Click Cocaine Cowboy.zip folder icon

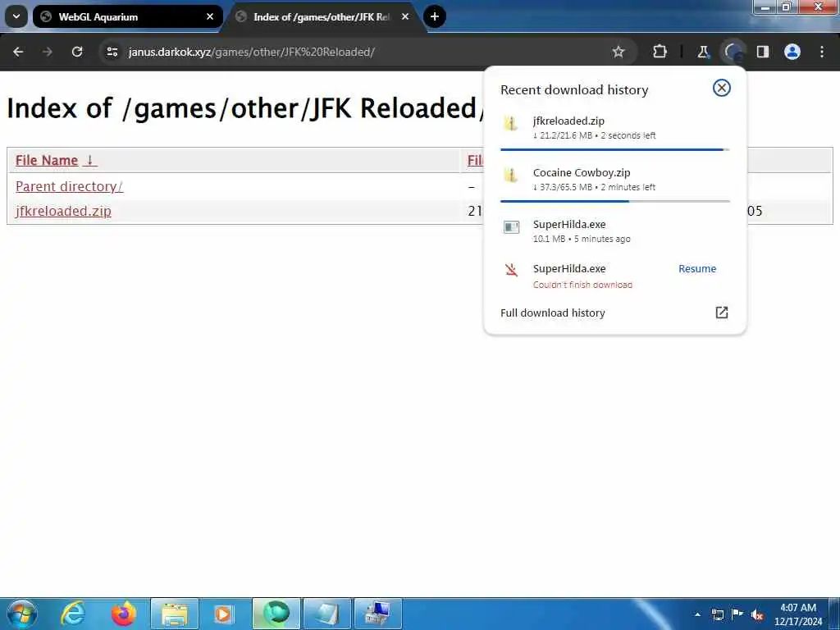pos(510,176)
